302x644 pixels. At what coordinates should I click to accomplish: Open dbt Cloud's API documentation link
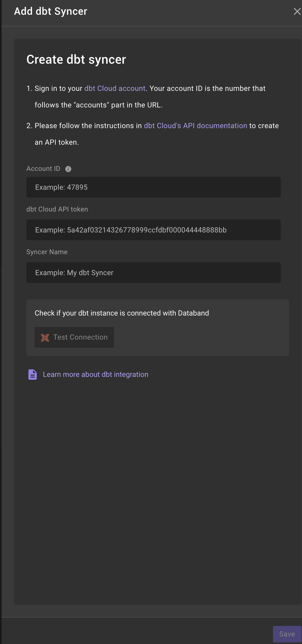[195, 126]
